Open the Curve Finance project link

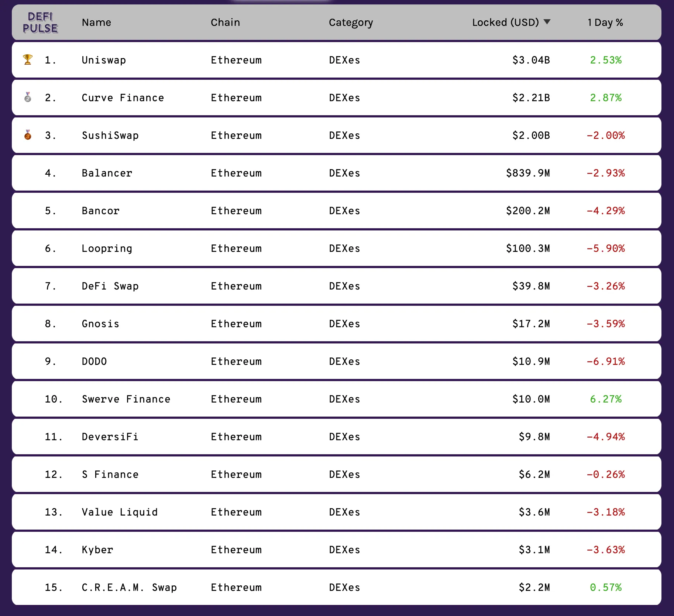coord(123,98)
